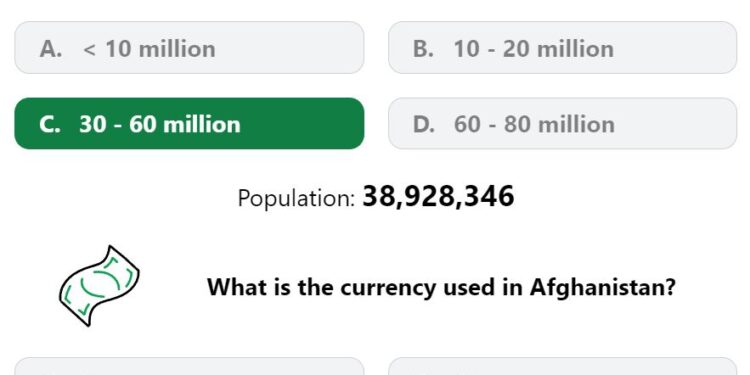Image resolution: width=750 pixels, height=375 pixels.
Task: Click the "B." letter label
Action: (x=423, y=49)
